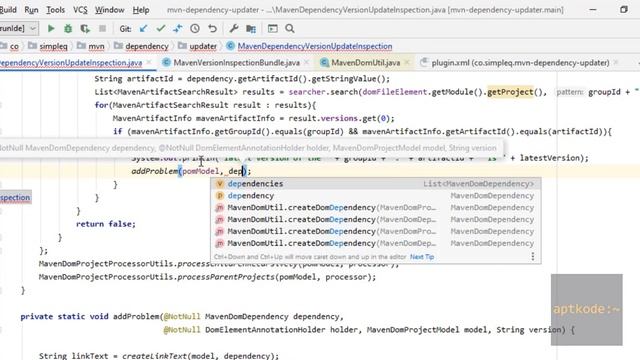This screenshot has width=640, height=360.
Task: Choose 'dependency' completion suggestion
Action: coord(376,196)
